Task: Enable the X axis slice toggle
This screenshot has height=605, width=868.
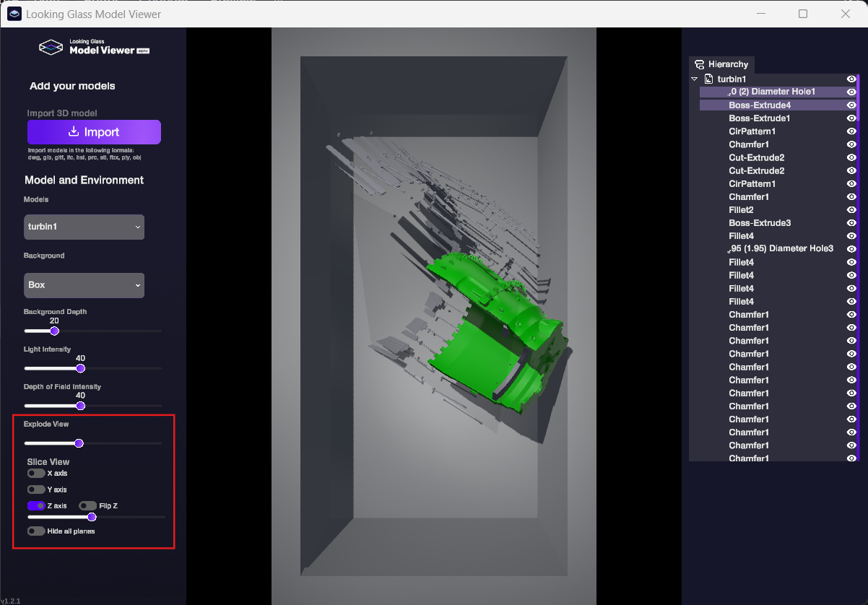Action: tap(36, 474)
